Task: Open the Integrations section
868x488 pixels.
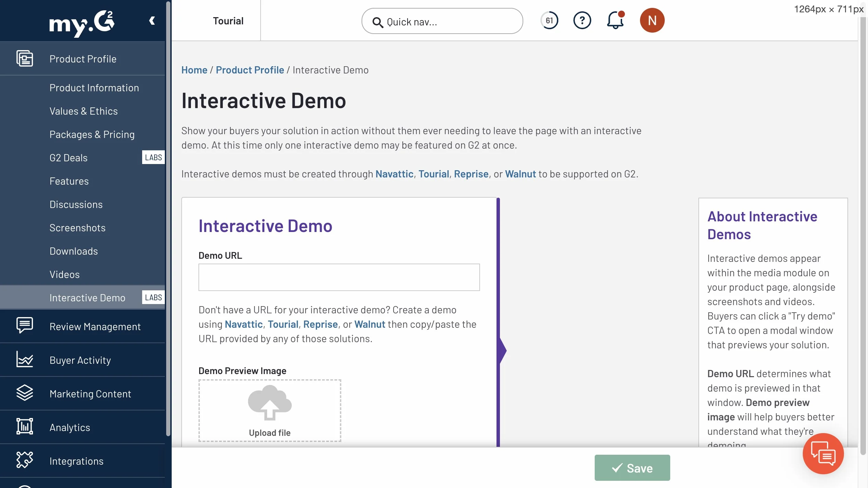Action: click(82, 461)
